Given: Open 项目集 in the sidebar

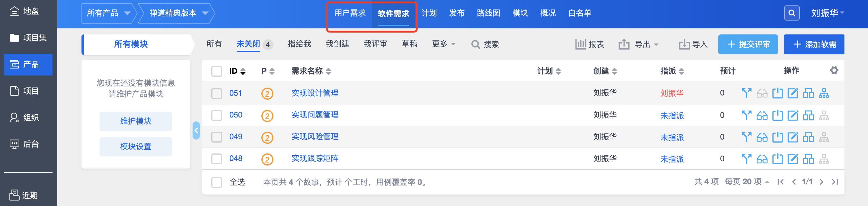Looking at the screenshot, I should 28,38.
